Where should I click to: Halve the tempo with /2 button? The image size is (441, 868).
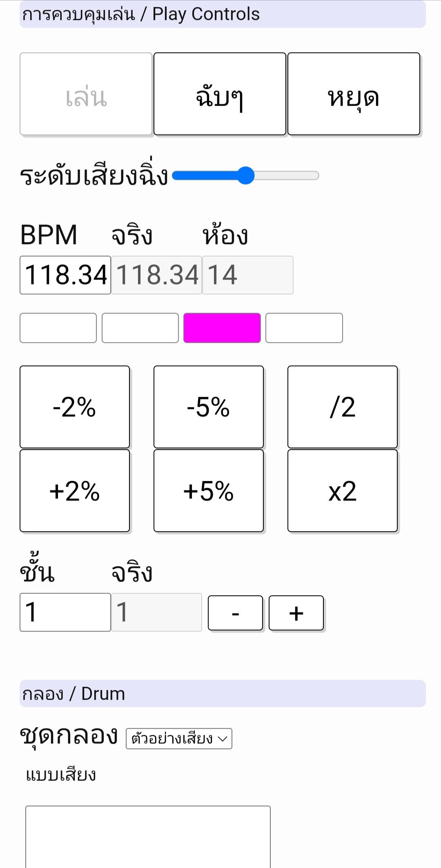point(342,407)
